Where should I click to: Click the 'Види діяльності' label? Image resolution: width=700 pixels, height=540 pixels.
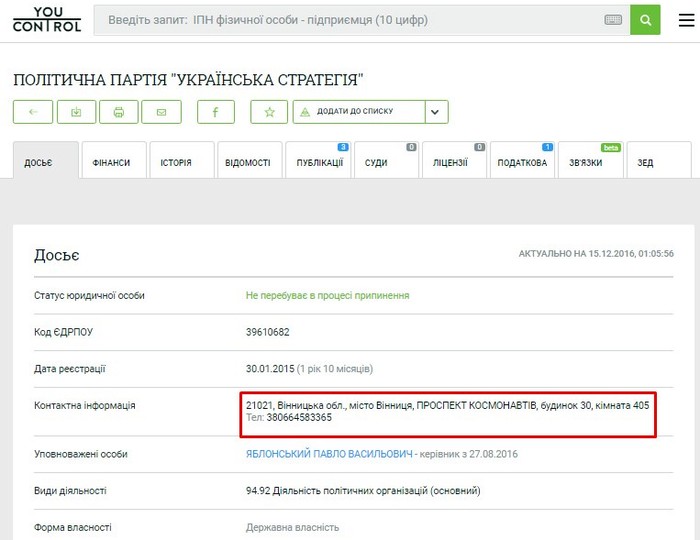point(70,491)
